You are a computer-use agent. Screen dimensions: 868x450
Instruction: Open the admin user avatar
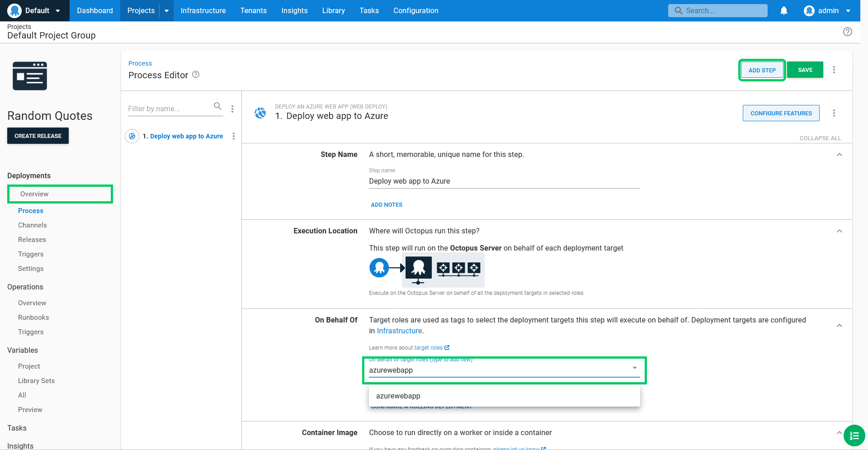tap(809, 10)
